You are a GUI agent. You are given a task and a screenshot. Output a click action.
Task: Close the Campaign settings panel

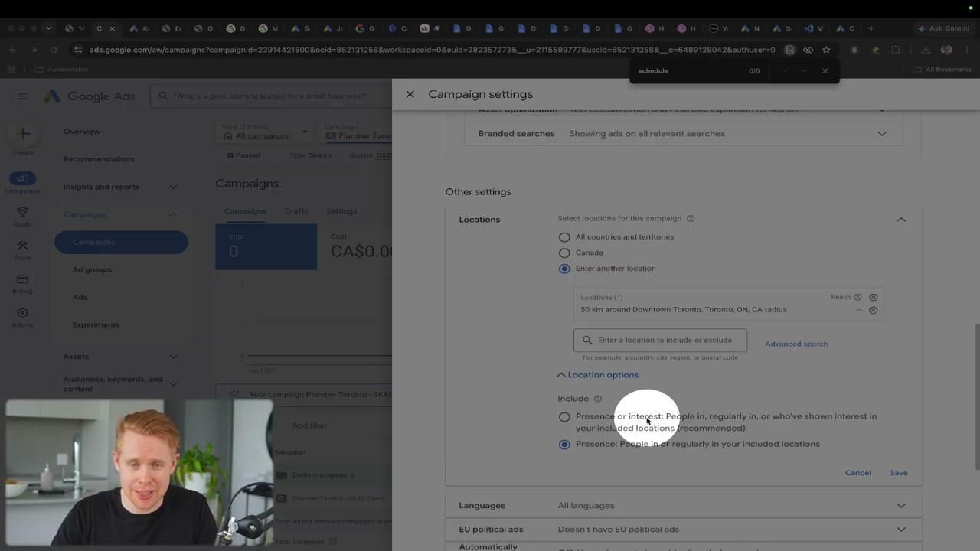point(410,94)
